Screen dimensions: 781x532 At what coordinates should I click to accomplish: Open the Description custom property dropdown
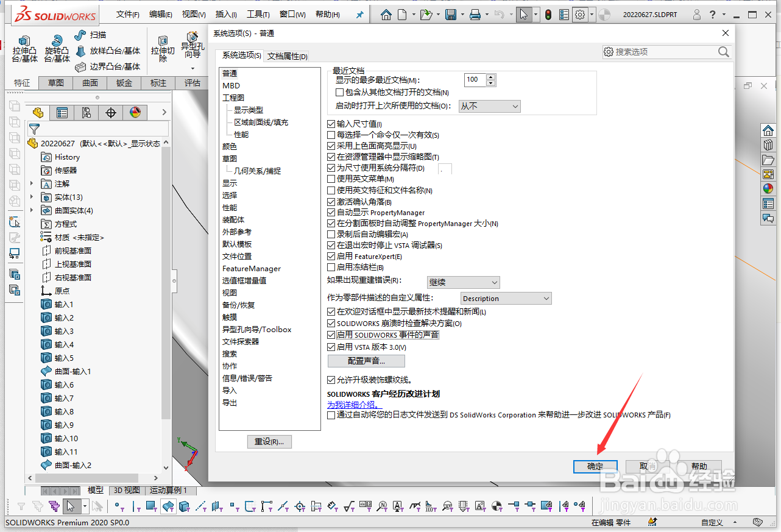[x=506, y=299]
